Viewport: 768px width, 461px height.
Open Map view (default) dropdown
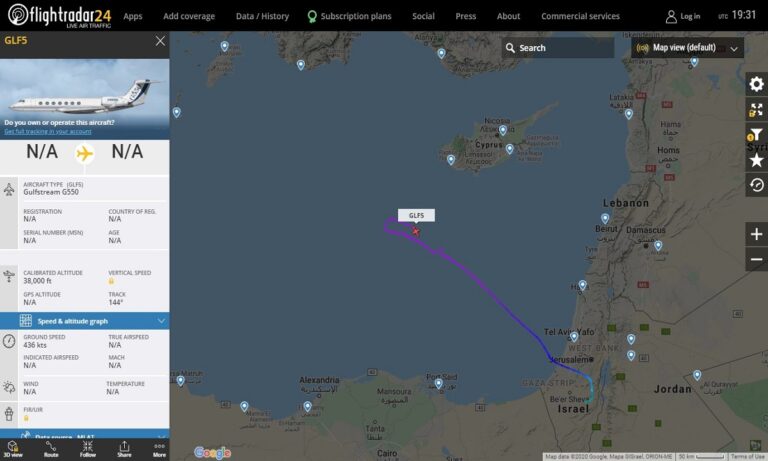pos(687,48)
